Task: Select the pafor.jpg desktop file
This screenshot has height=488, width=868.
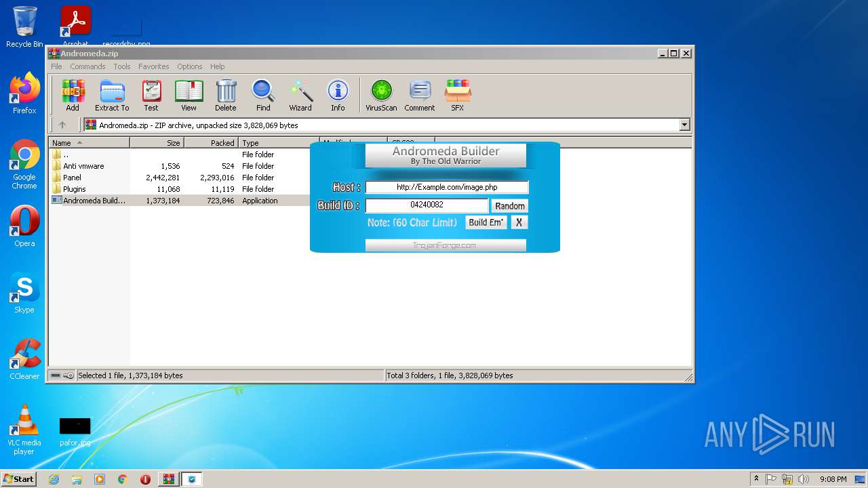Action: [x=75, y=432]
